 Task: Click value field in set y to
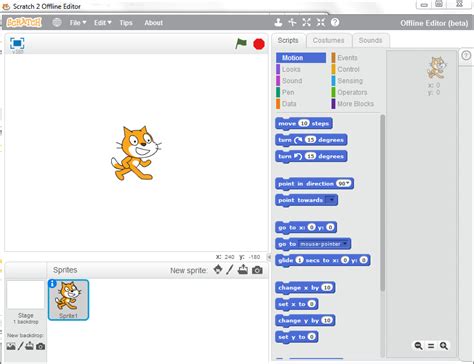[x=312, y=336]
